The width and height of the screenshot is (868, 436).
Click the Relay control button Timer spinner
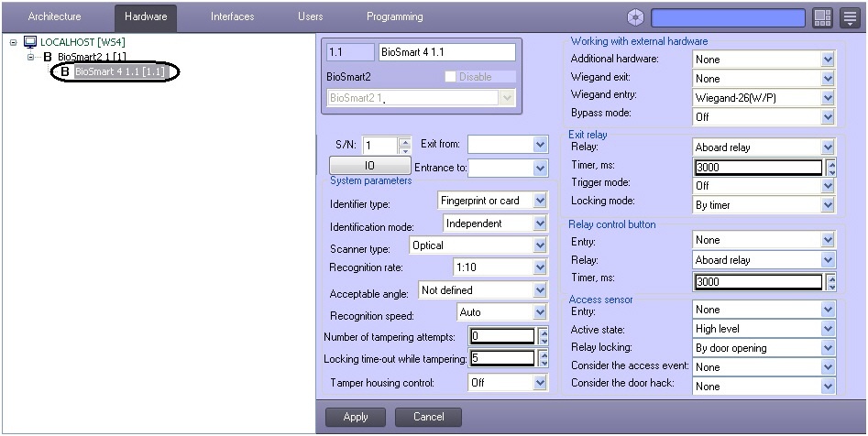point(830,281)
